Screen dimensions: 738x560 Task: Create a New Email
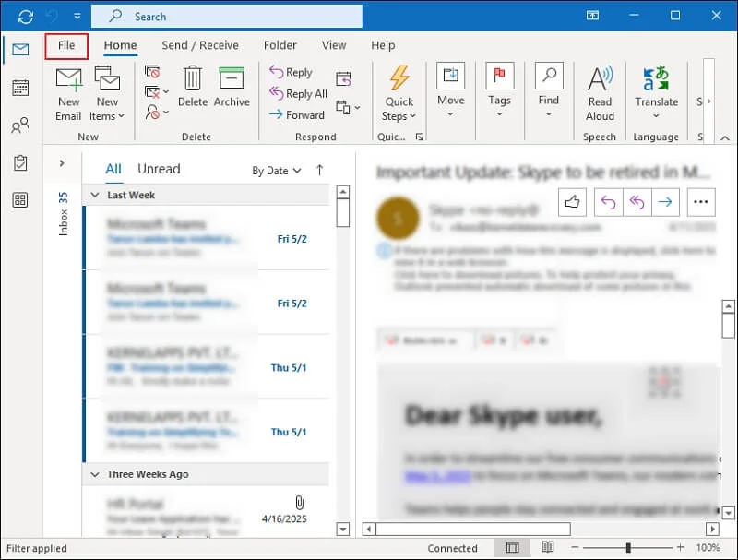(68, 94)
